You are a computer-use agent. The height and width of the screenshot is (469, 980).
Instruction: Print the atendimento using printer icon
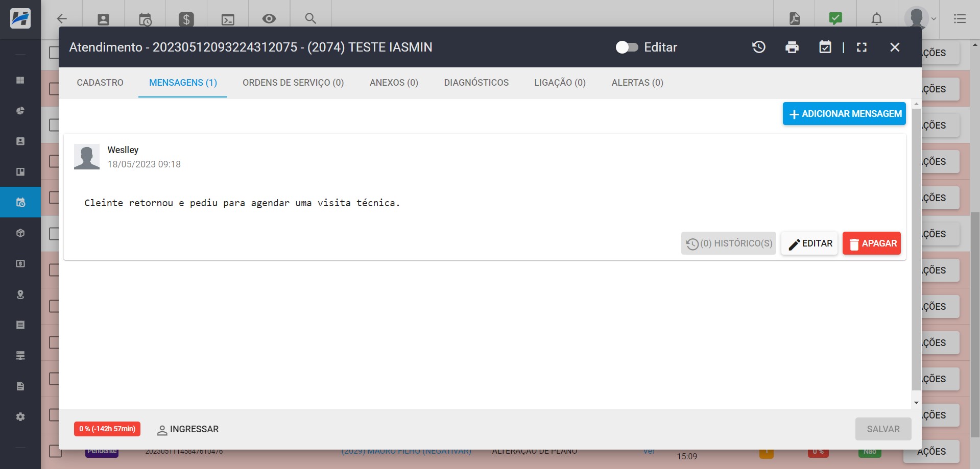792,47
